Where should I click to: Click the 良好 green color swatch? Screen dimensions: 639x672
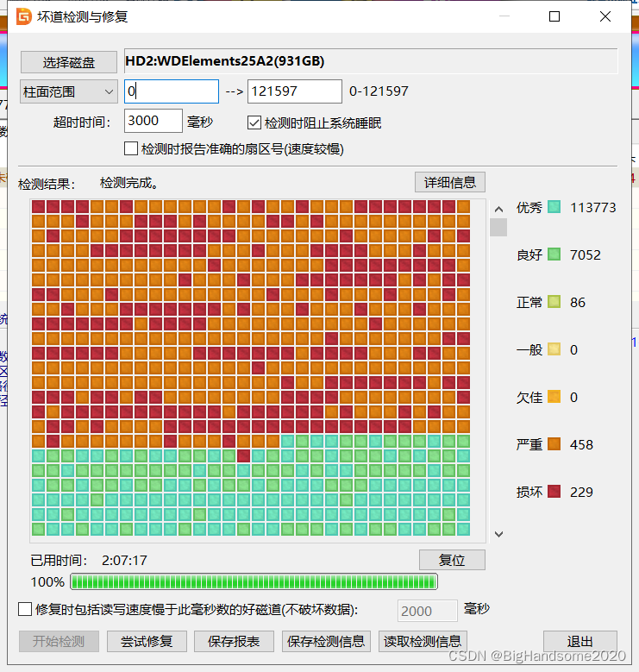click(x=554, y=254)
